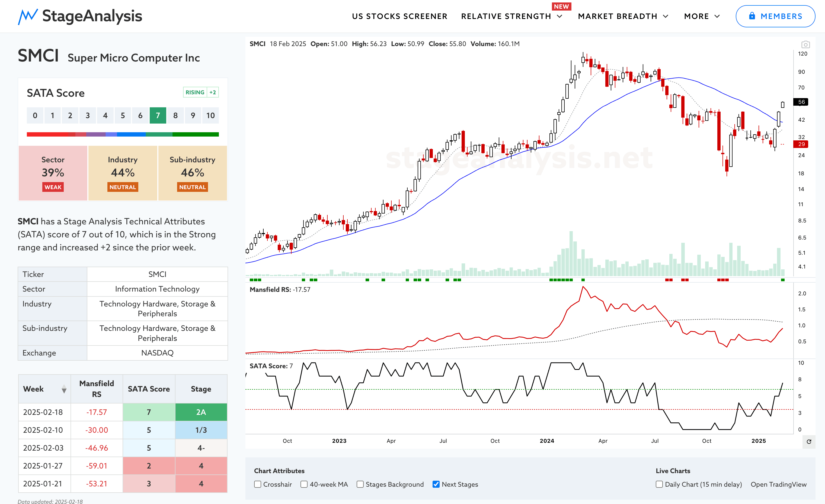This screenshot has width=825, height=504.
Task: Click the NEW badge above Relative Strength
Action: (561, 6)
